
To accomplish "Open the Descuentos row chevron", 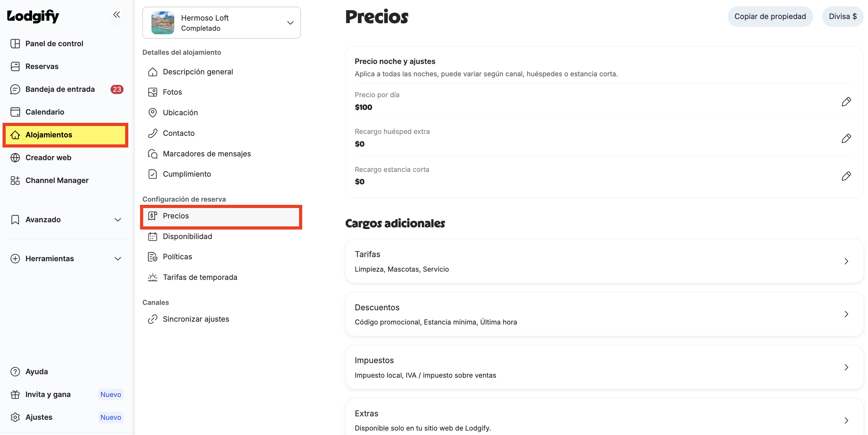I will click(846, 314).
